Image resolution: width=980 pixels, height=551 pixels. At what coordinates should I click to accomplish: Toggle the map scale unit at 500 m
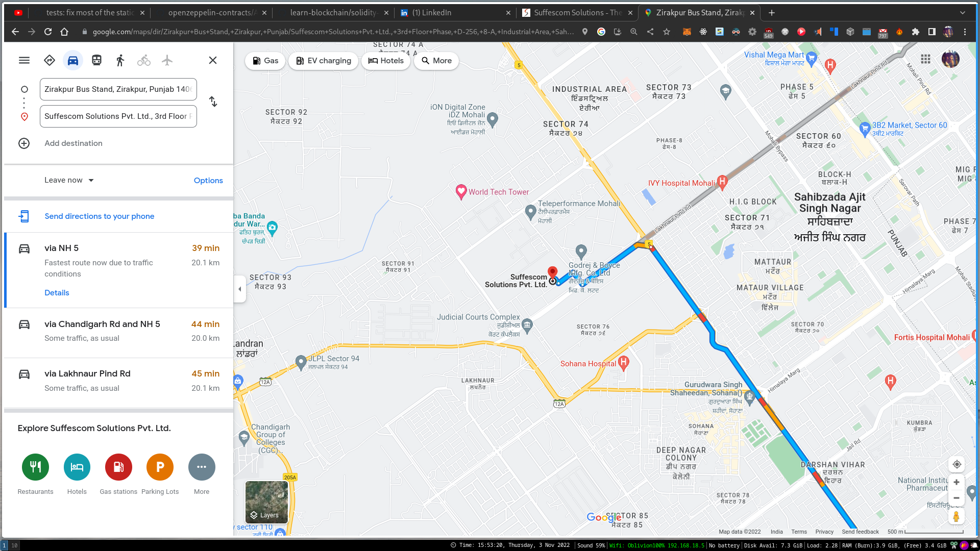pos(925,532)
